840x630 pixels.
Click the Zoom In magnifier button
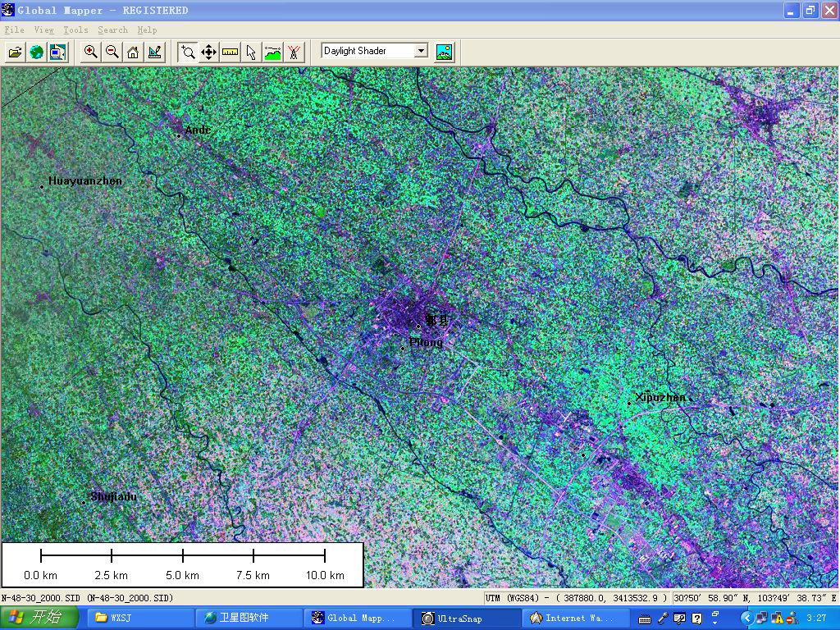click(91, 52)
